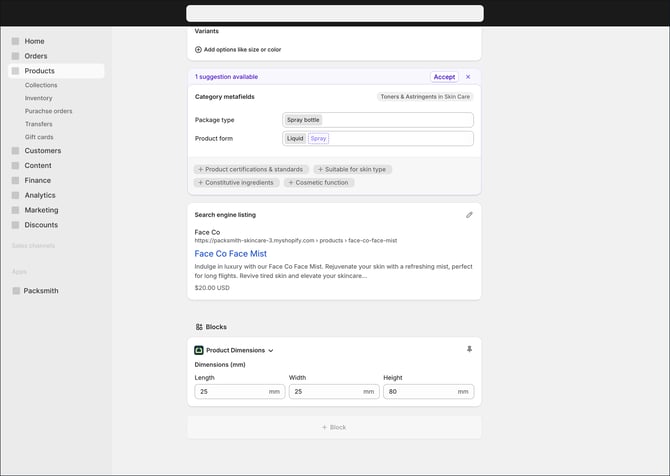Image resolution: width=670 pixels, height=476 pixels.
Task: Open the Toners & Astringents category selector
Action: pos(425,97)
